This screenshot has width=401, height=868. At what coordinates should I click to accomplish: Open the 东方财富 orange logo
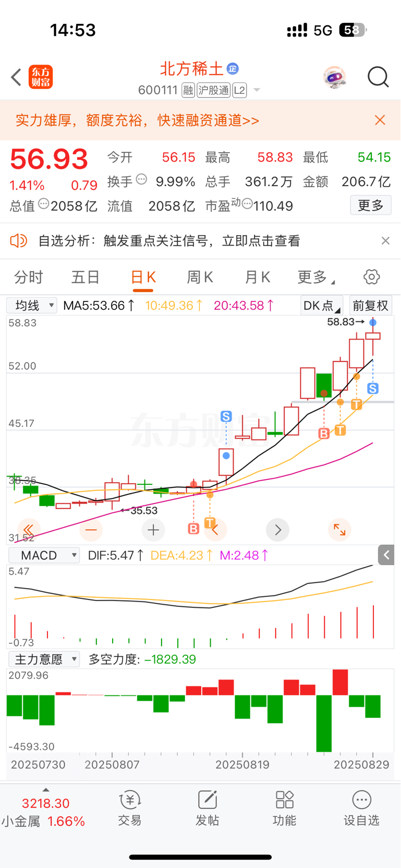(41, 77)
